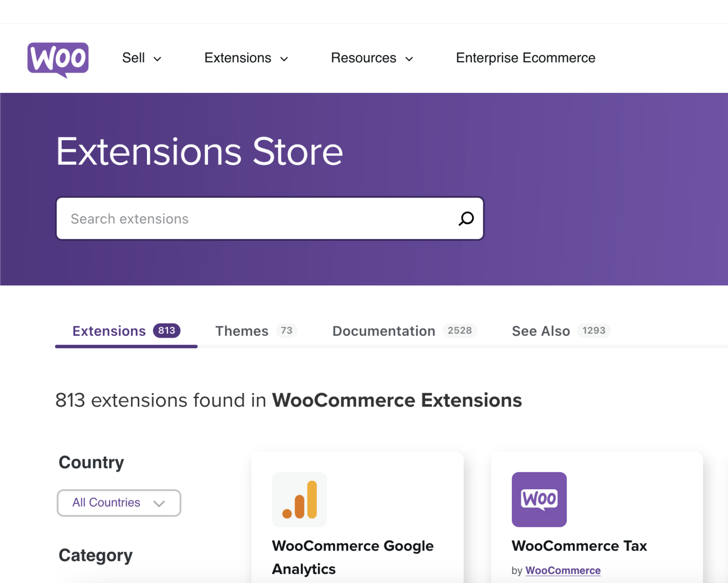Switch to the See Also tab
Image resolution: width=728 pixels, height=583 pixels.
(561, 331)
